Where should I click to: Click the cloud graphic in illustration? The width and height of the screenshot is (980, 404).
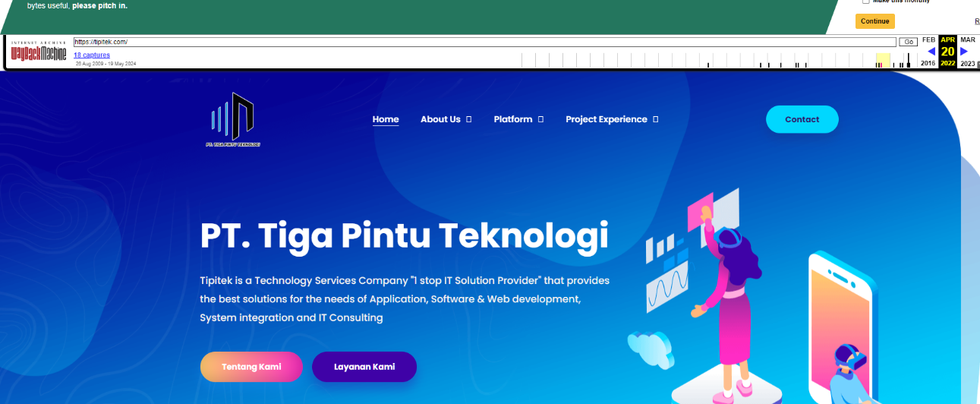click(x=651, y=350)
